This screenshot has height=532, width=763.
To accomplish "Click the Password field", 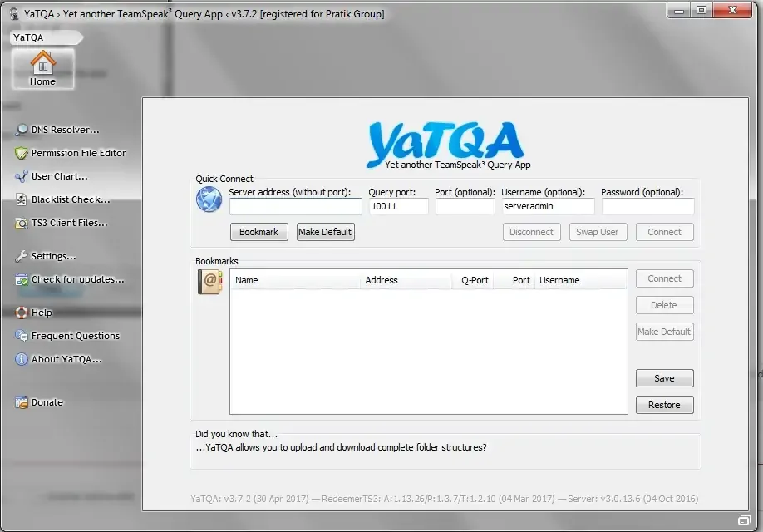I will point(647,206).
